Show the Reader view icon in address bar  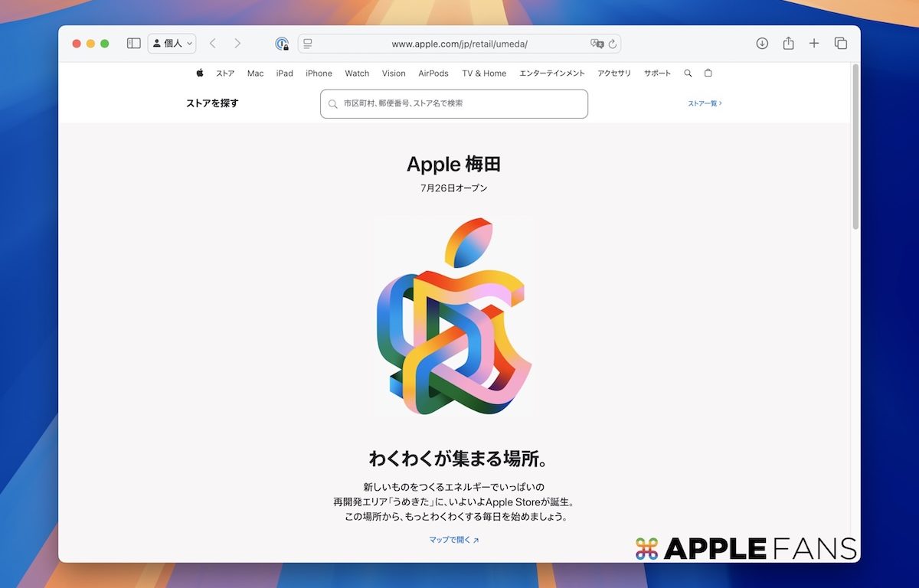pyautogui.click(x=308, y=44)
